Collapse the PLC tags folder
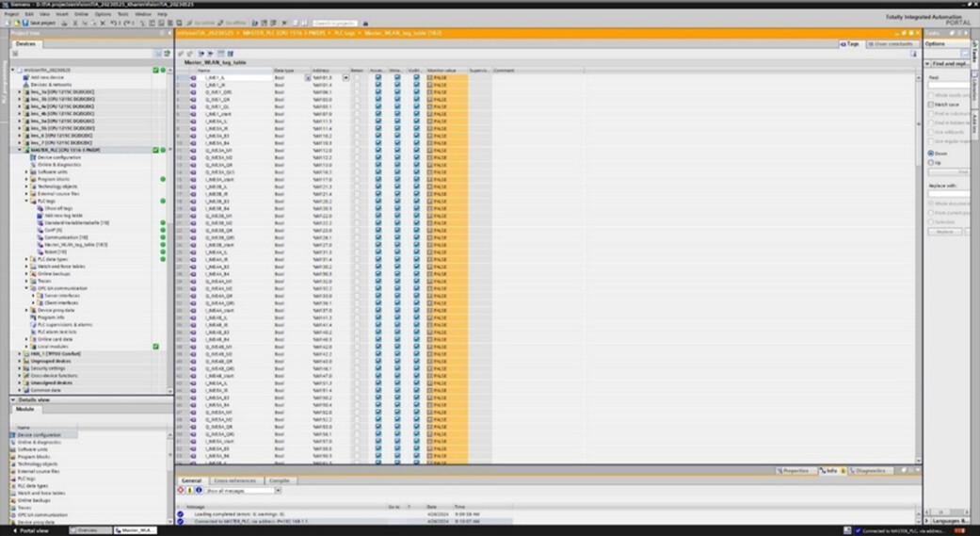Screen dimensions: 980x536 26,201
